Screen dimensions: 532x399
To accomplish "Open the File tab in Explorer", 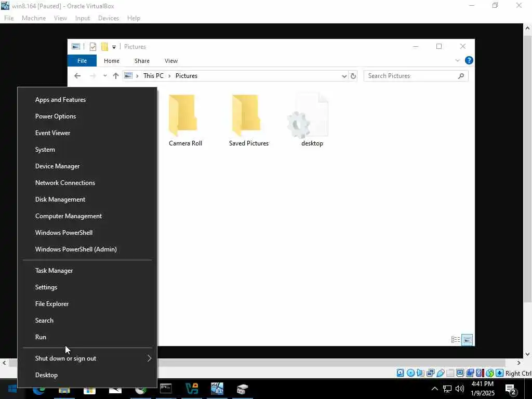I will 82,61.
